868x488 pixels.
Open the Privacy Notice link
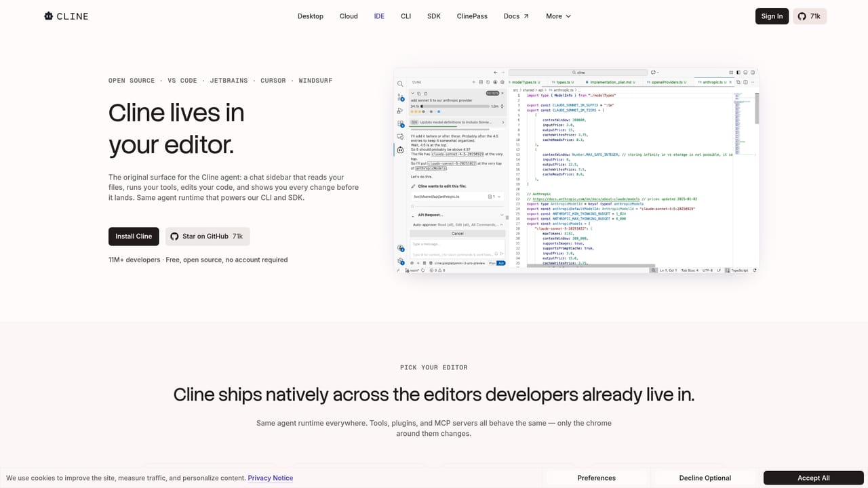pos(271,478)
